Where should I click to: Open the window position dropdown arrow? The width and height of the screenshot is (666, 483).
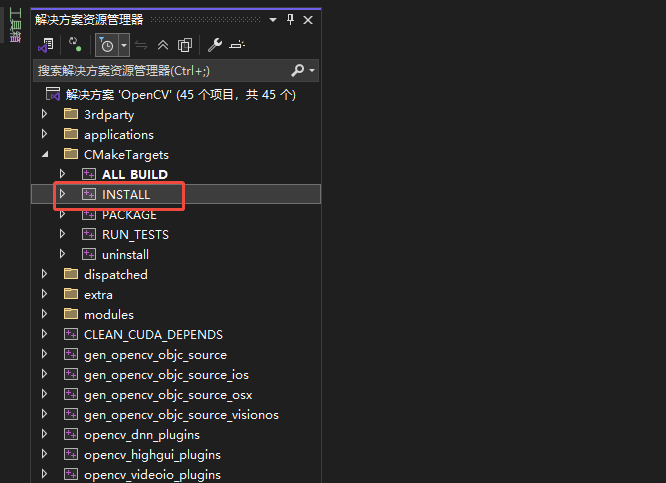tap(273, 19)
